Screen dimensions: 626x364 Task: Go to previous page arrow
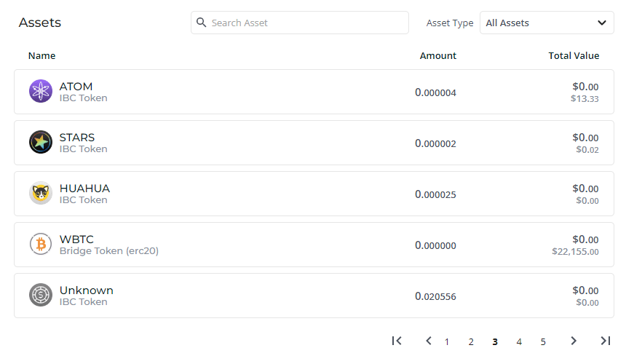[429, 341]
